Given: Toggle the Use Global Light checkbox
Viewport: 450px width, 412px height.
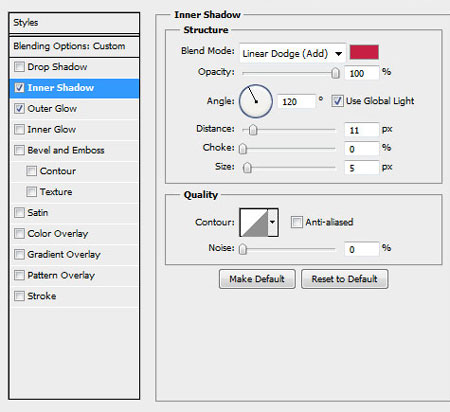Looking at the screenshot, I should tap(337, 101).
